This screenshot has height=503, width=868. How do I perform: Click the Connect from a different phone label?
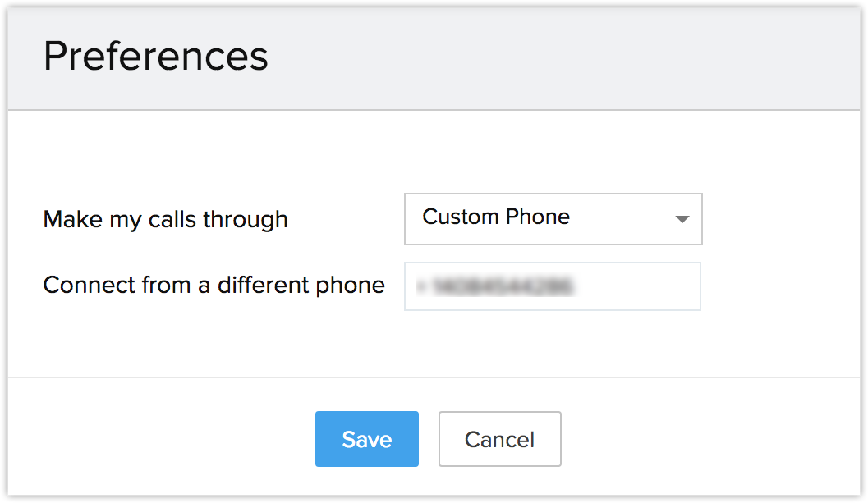pyautogui.click(x=214, y=286)
